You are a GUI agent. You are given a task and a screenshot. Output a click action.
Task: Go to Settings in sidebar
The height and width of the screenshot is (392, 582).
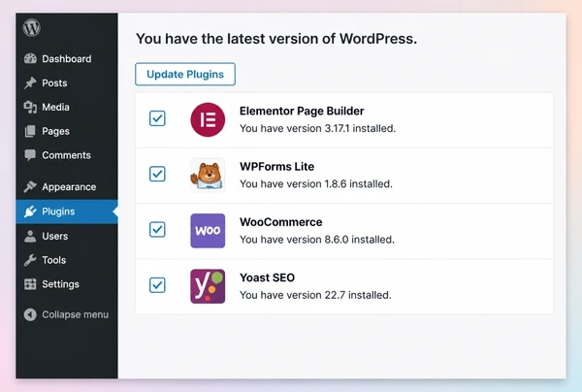click(67, 284)
